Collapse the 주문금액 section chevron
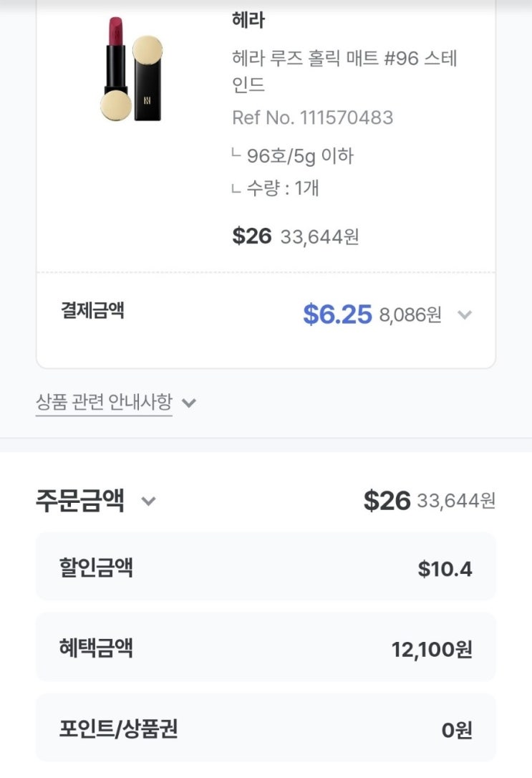Image resolution: width=532 pixels, height=778 pixels. [148, 501]
